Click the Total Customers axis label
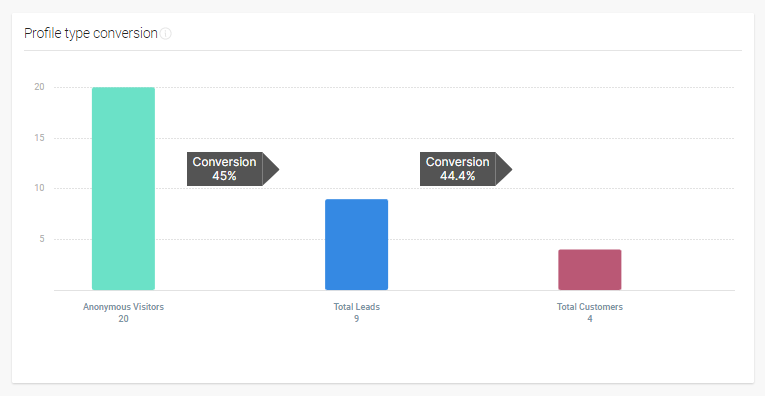The image size is (765, 396). click(x=590, y=307)
